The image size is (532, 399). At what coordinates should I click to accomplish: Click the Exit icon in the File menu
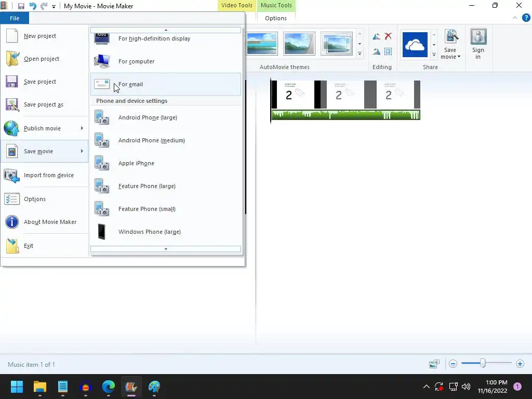(x=12, y=246)
